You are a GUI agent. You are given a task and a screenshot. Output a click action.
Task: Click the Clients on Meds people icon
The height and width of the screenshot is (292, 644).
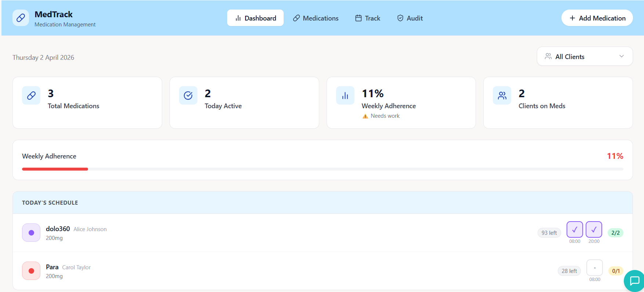click(502, 95)
